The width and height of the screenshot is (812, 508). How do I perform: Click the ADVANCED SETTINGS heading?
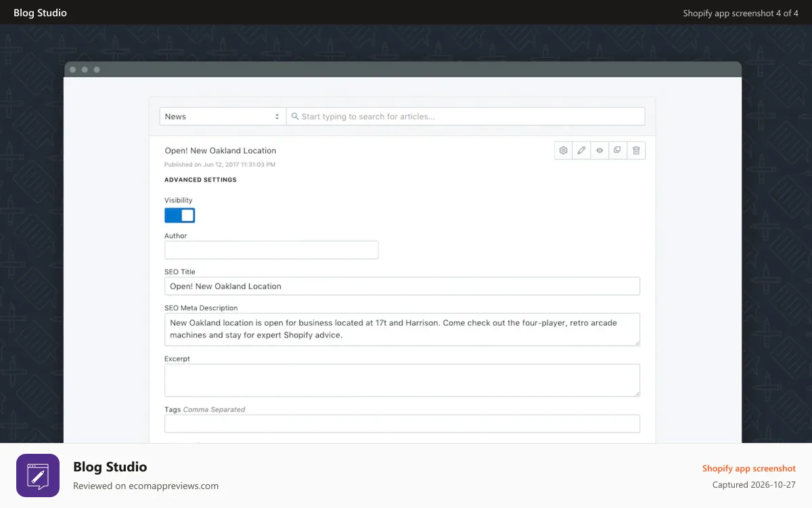click(x=200, y=180)
